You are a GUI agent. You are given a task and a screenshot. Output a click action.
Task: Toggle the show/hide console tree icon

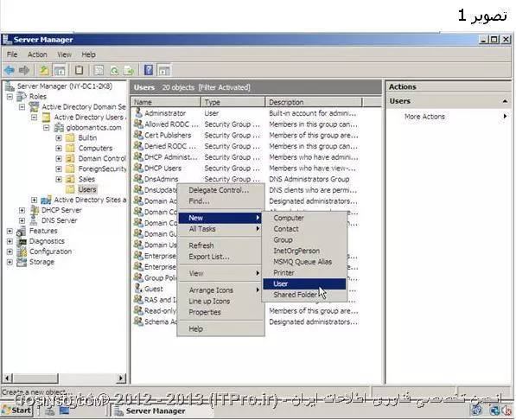click(60, 70)
